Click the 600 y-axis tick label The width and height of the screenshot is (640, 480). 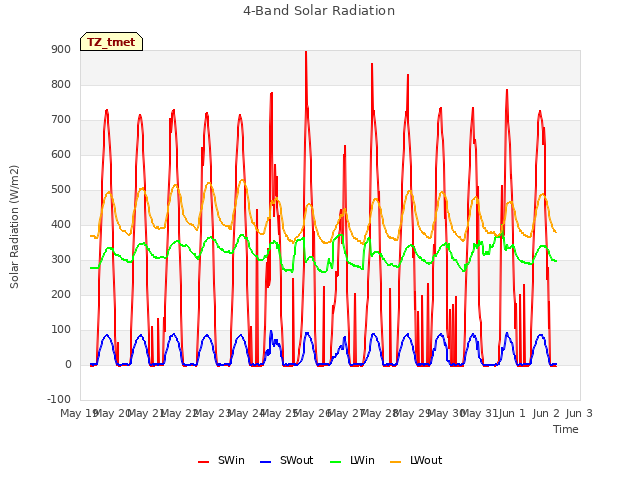pyautogui.click(x=61, y=155)
